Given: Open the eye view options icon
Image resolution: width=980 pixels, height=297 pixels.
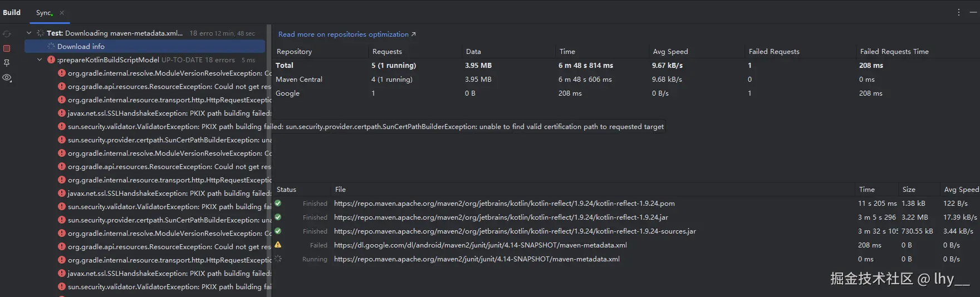Looking at the screenshot, I should tap(7, 78).
